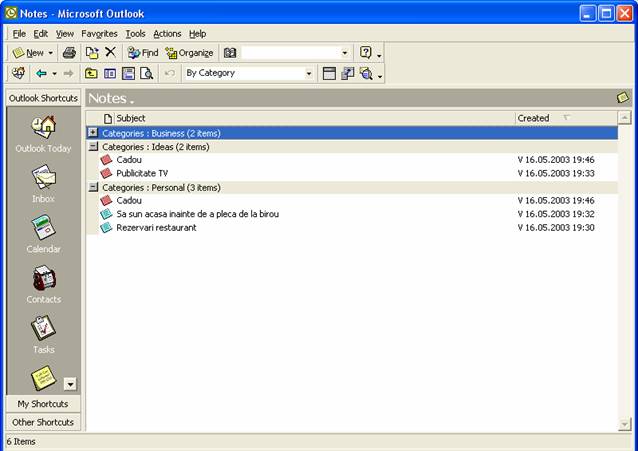The width and height of the screenshot is (638, 451).
Task: Switch to Other Shortcuts group
Action: [43, 422]
